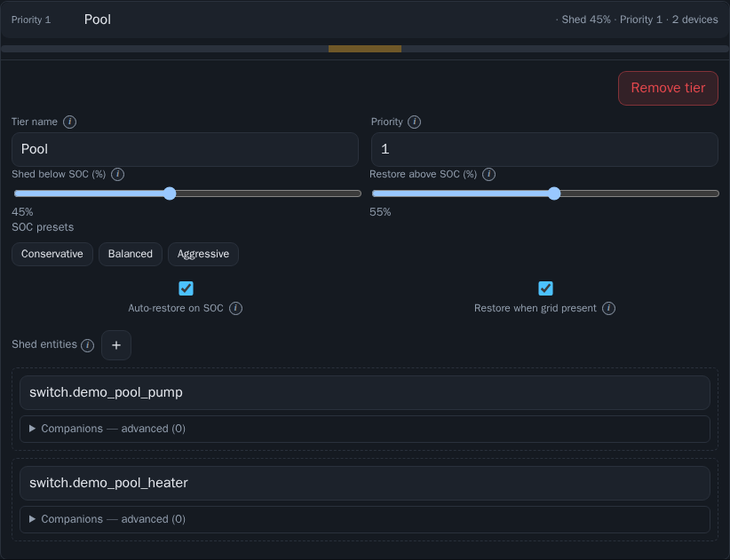Click the '45%' value label

coord(22,212)
